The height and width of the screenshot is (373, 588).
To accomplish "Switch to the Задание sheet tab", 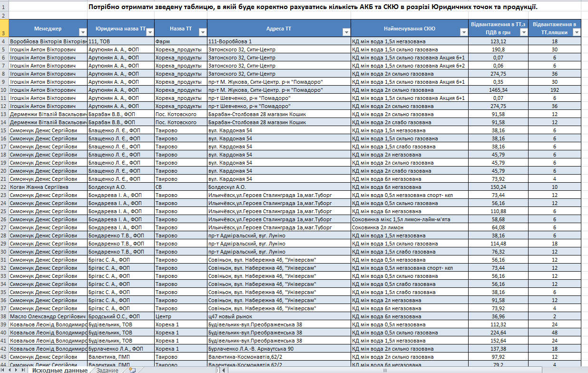I will click(x=108, y=370).
